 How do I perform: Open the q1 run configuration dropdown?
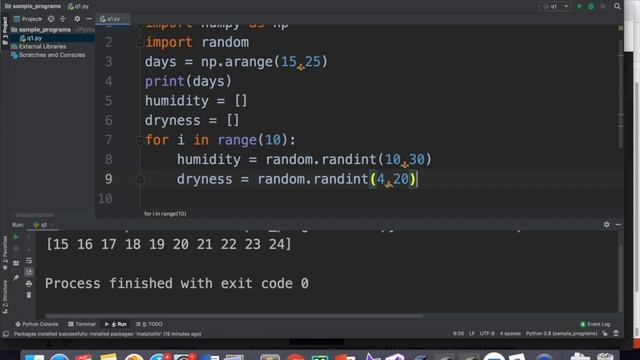(555, 7)
